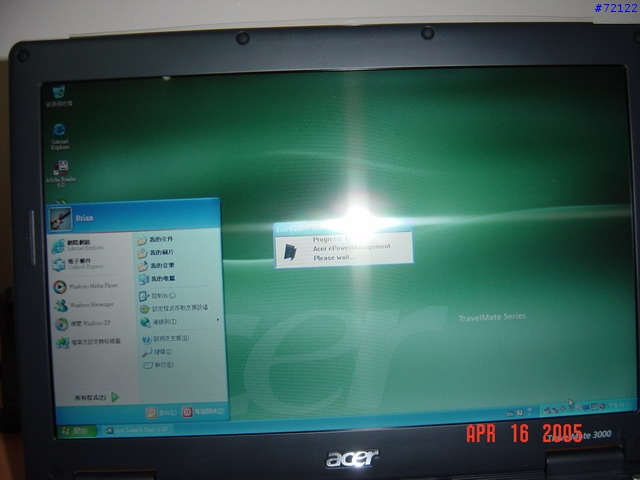Open Search (搜尋) from the Start menu
The image size is (640, 480).
coord(157,351)
